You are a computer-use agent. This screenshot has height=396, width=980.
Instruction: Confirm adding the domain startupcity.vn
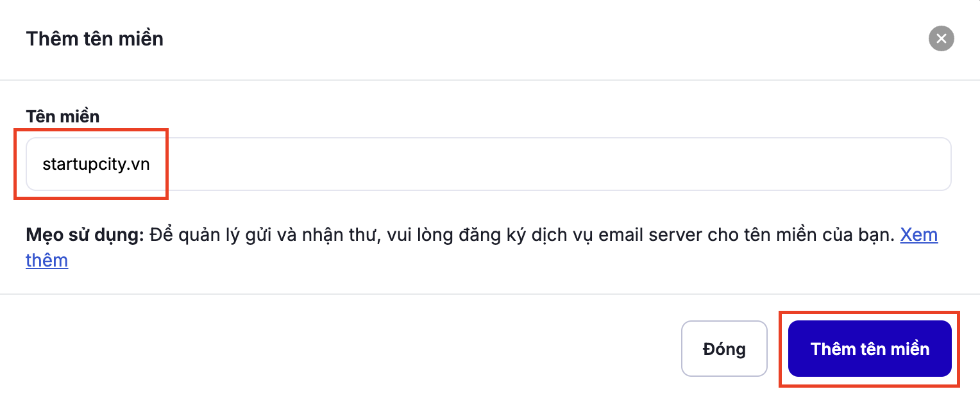point(869,349)
